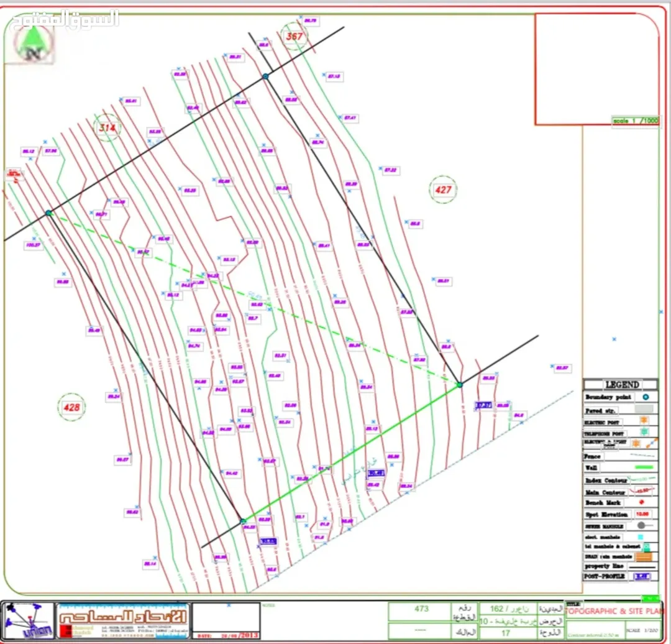Select parcel number 428 label
The height and width of the screenshot is (644, 671).
click(x=71, y=407)
